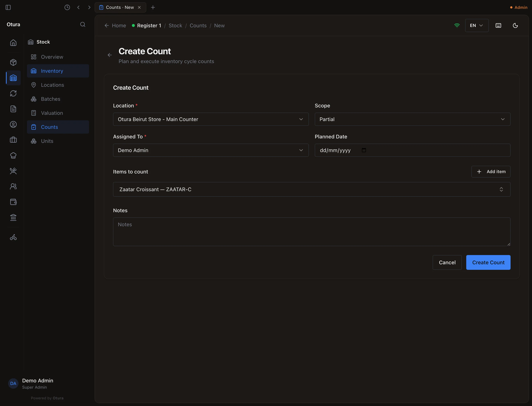The image size is (532, 406).
Task: Go back with the tab bar arrow
Action: [x=78, y=8]
